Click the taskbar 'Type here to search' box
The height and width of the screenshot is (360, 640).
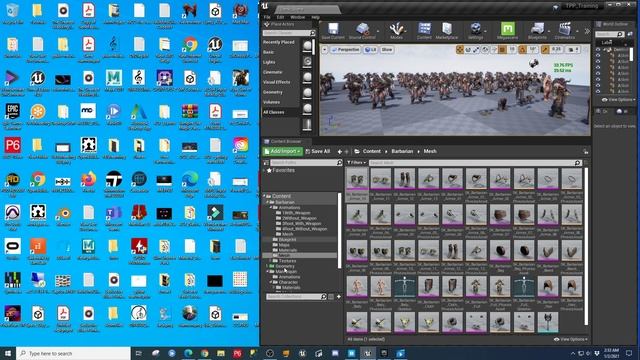point(73,353)
